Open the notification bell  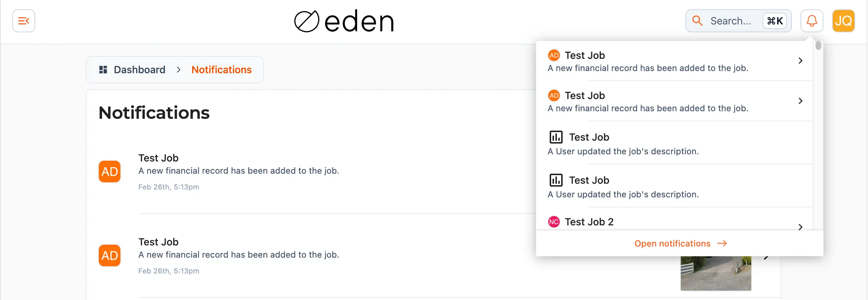point(812,21)
